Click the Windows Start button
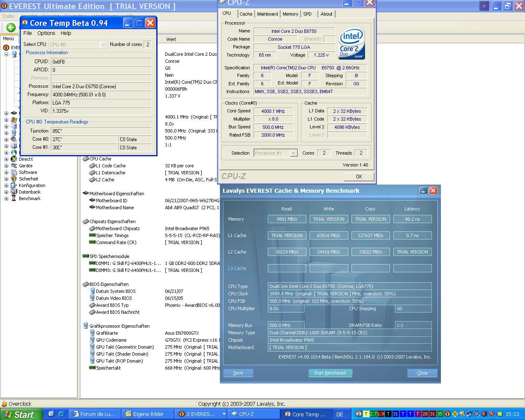The width and height of the screenshot is (525, 420). tap(21, 414)
